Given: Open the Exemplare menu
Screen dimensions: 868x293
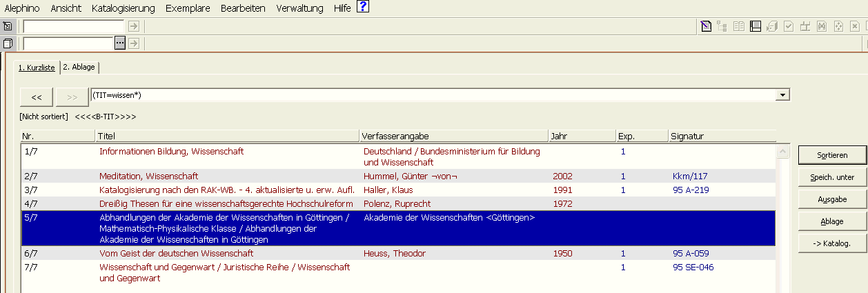Looking at the screenshot, I should (188, 8).
